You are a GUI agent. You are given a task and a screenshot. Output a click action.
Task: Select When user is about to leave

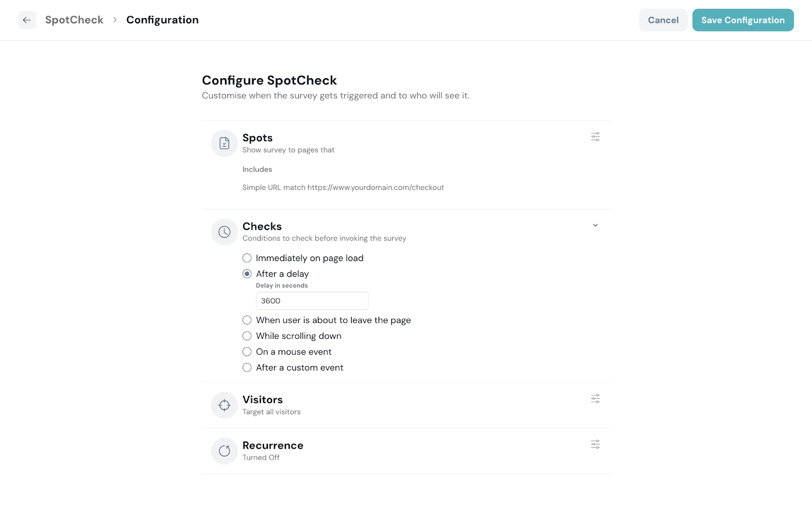(247, 320)
